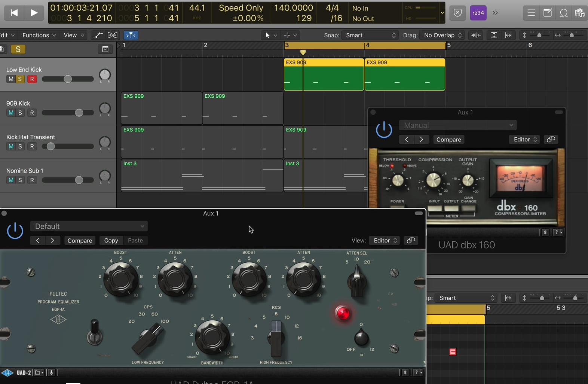
Task: Go to previous dbx 160 preset
Action: pos(407,139)
